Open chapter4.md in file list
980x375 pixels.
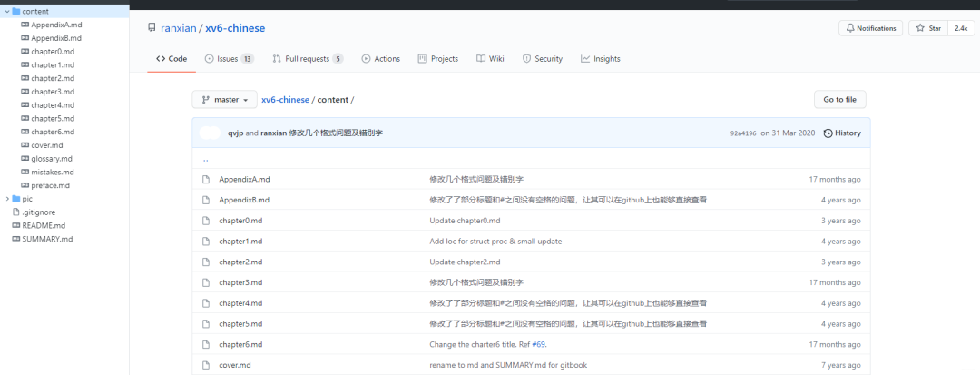[240, 303]
